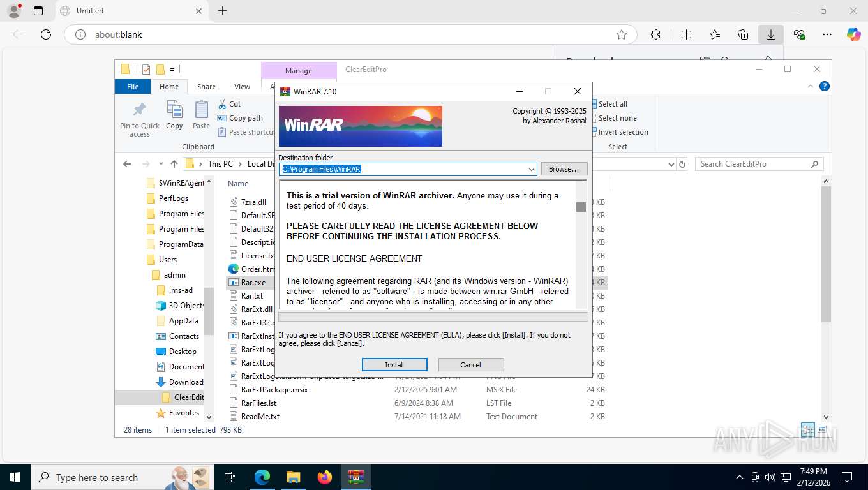Viewport: 868px width, 490px height.
Task: Click Paste shortcut in ribbon
Action: click(x=246, y=132)
